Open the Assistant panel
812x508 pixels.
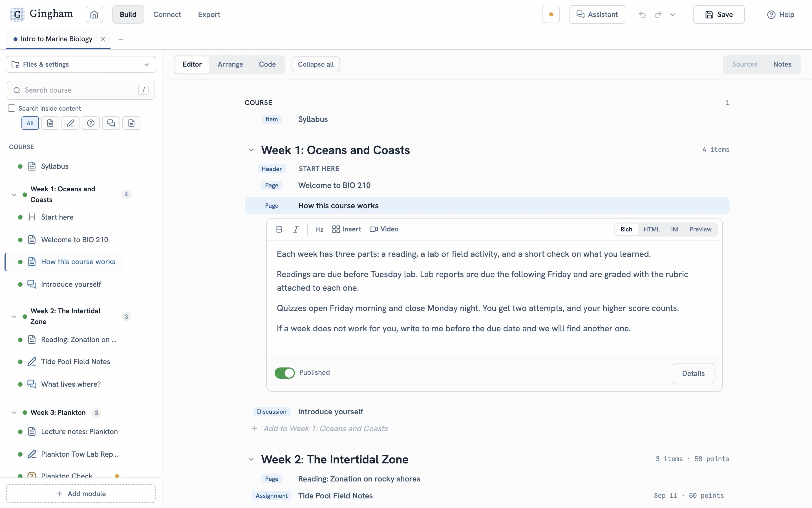(597, 14)
